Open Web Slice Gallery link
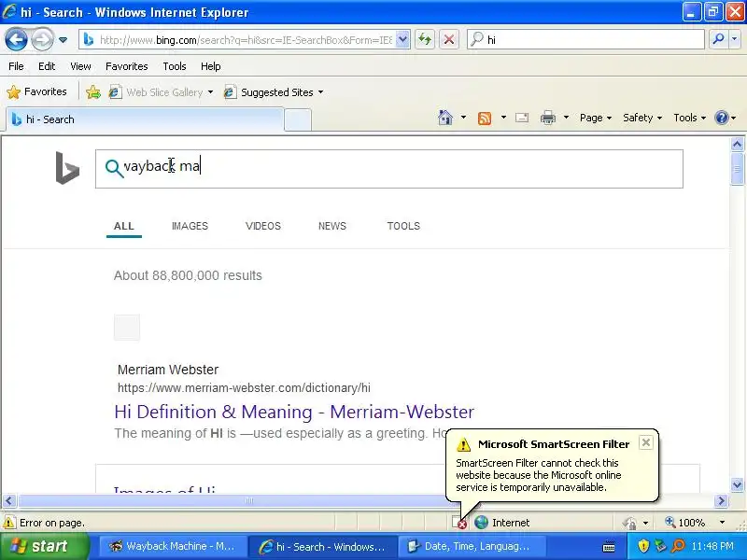Viewport: 747px width, 560px height. pos(156,91)
